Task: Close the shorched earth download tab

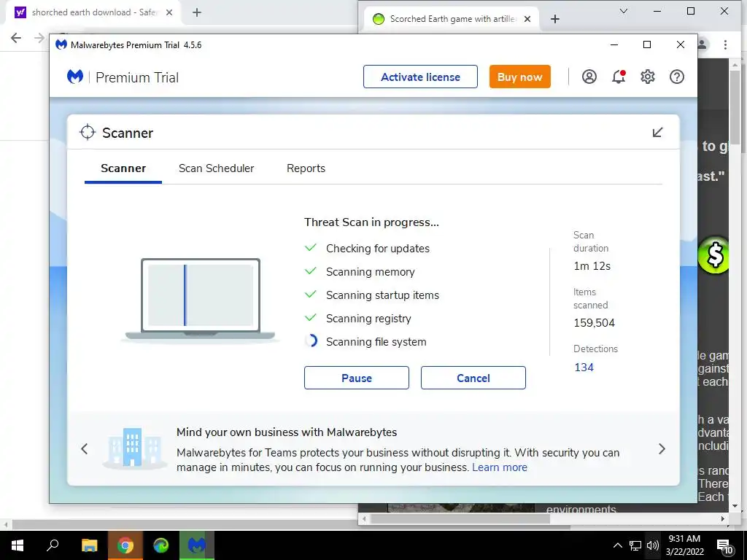Action: click(169, 12)
